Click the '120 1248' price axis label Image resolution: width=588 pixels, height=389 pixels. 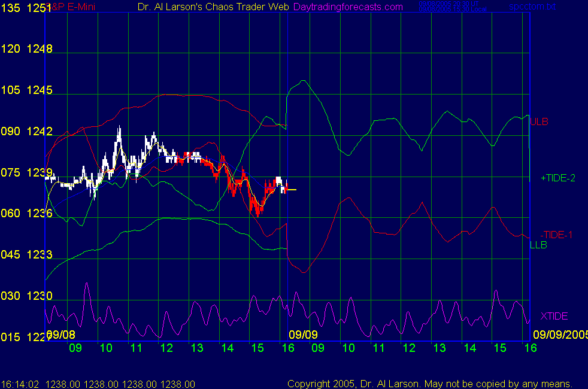26,48
